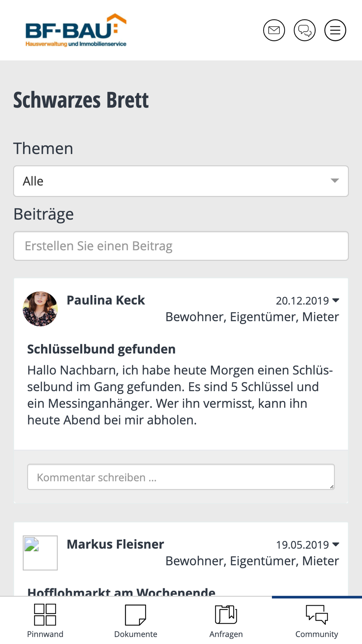This screenshot has height=644, width=362.
Task: Click the BF-BAU logo
Action: (76, 30)
